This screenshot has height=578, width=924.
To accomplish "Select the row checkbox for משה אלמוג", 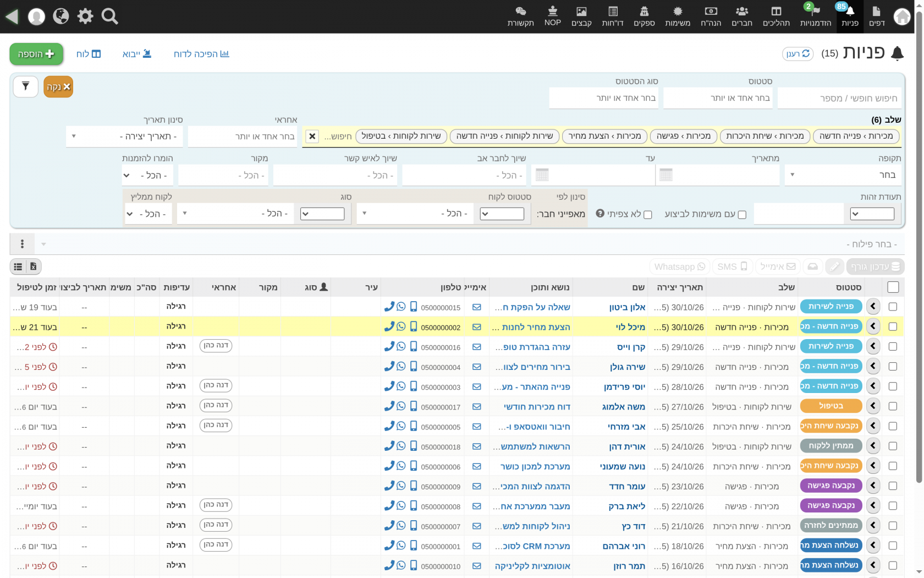I will point(893,406).
